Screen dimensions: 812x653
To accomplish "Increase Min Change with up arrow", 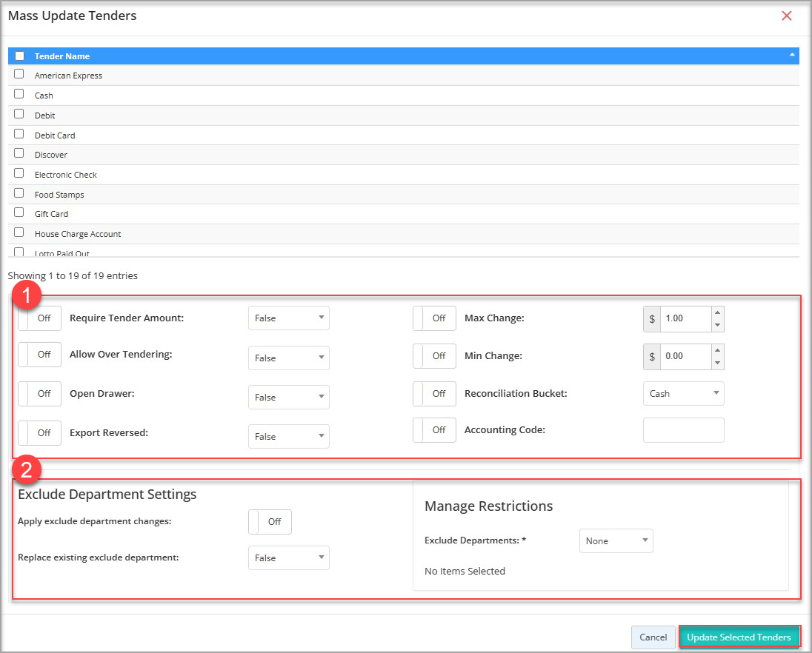I will click(x=718, y=349).
